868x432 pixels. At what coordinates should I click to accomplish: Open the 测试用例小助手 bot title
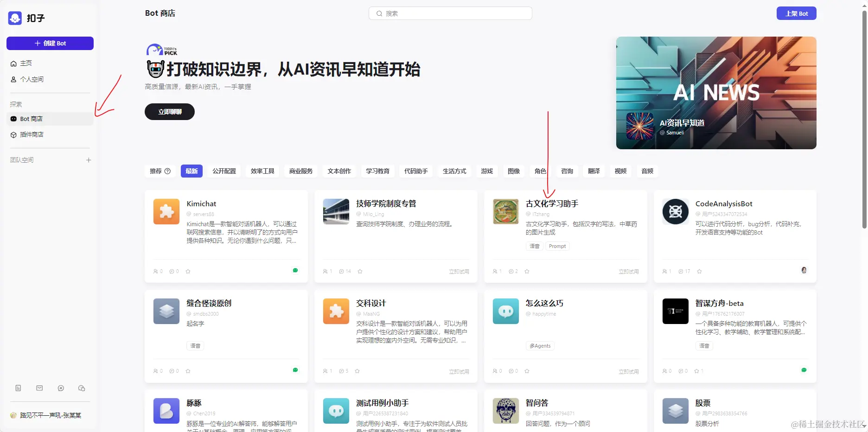click(x=383, y=403)
